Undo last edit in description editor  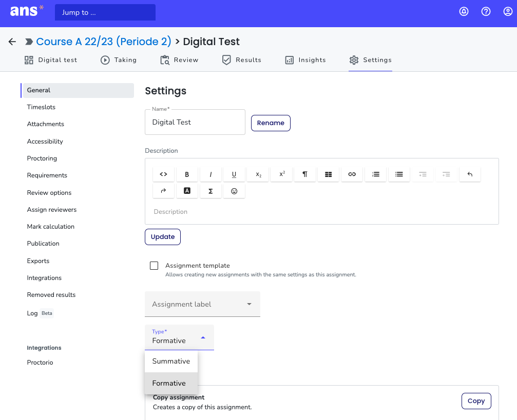(x=470, y=174)
